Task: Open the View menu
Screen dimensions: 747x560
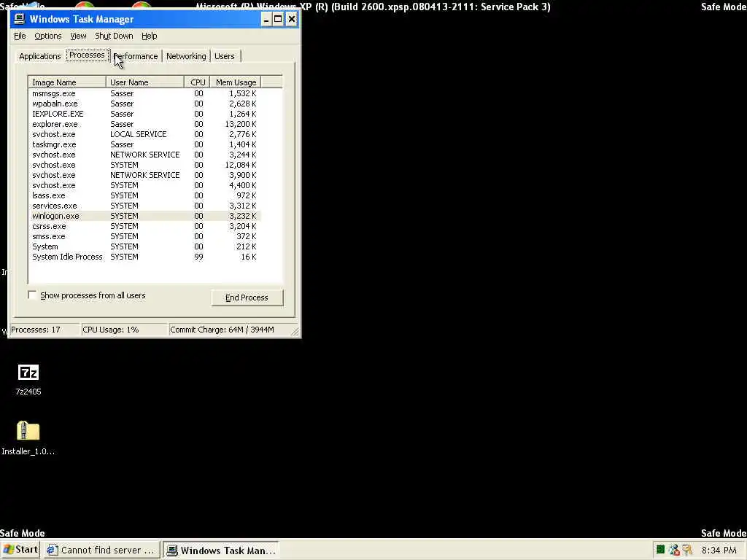Action: point(78,36)
